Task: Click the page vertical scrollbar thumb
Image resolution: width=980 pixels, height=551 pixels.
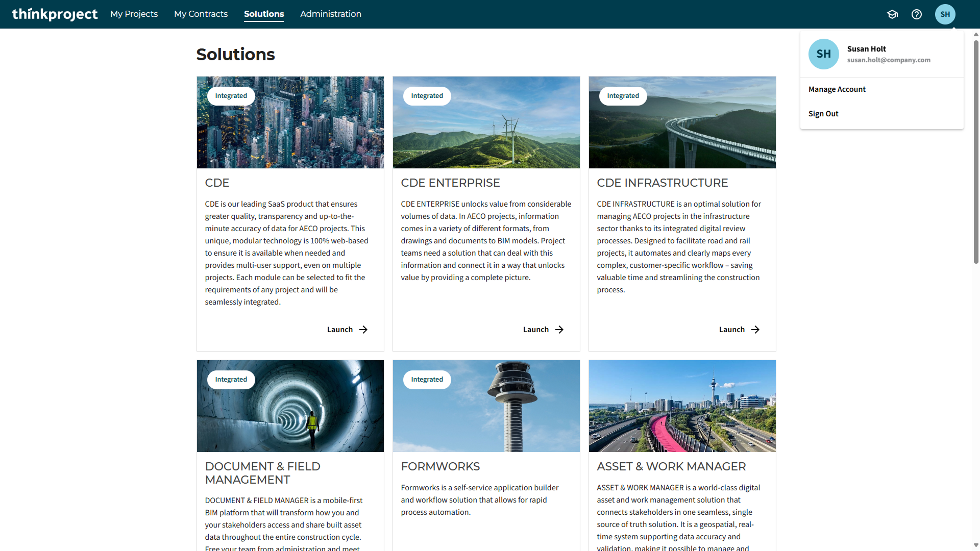Action: point(976,153)
